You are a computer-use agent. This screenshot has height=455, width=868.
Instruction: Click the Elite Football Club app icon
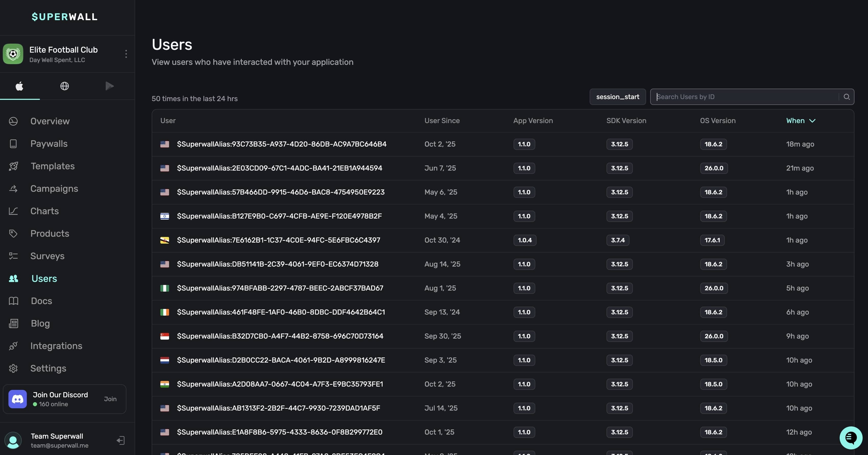tap(13, 54)
